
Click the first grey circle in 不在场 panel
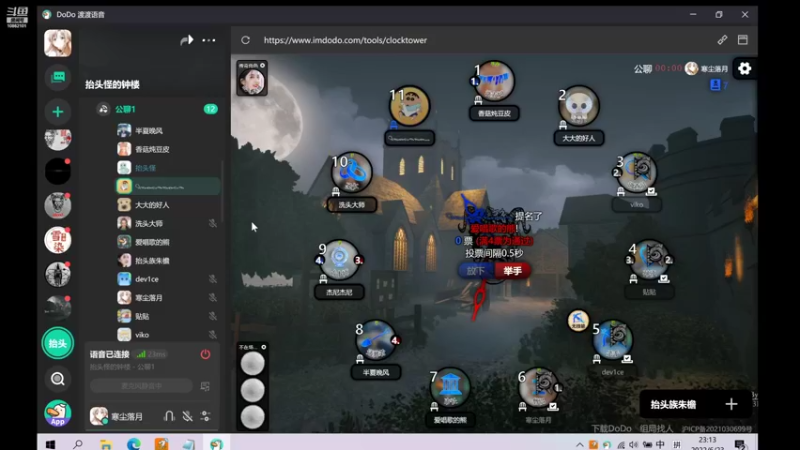[253, 364]
